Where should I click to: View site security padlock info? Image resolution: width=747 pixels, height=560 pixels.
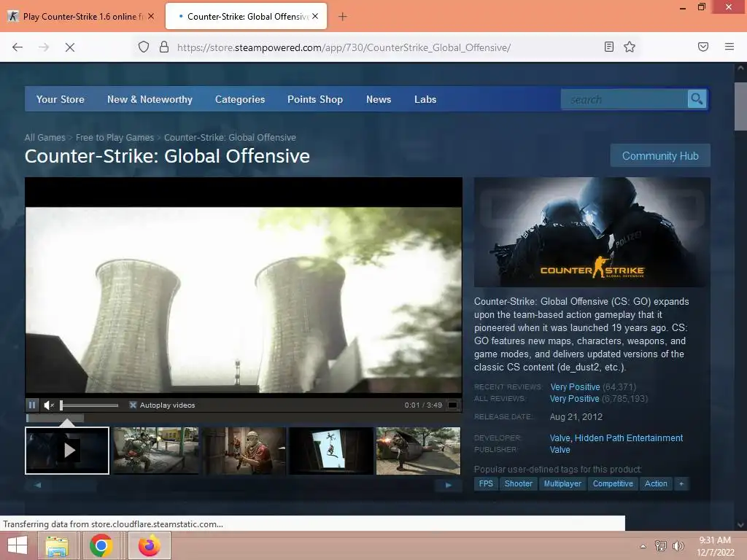[164, 47]
